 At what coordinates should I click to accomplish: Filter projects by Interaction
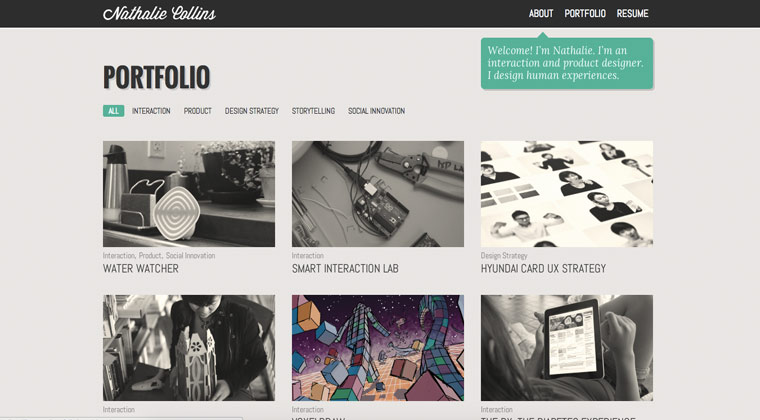pyautogui.click(x=151, y=111)
